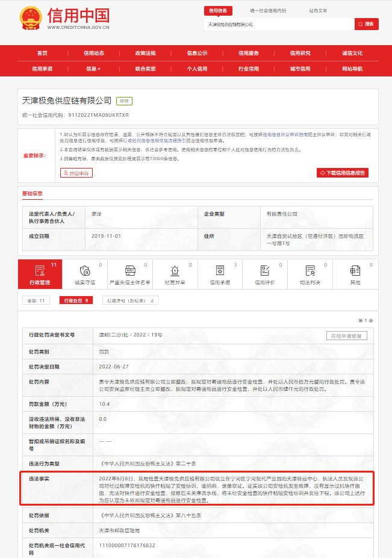Click the 异议申诉 button
Screen dimensions: 392x558
(76, 173)
